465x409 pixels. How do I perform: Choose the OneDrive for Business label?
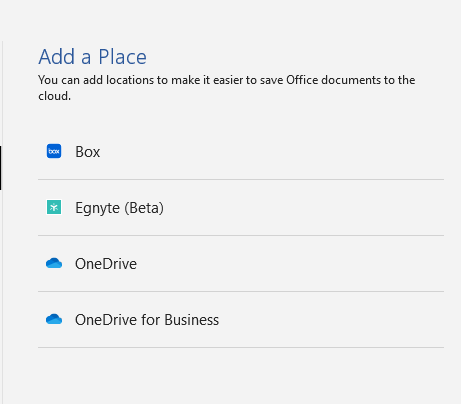[x=147, y=321]
